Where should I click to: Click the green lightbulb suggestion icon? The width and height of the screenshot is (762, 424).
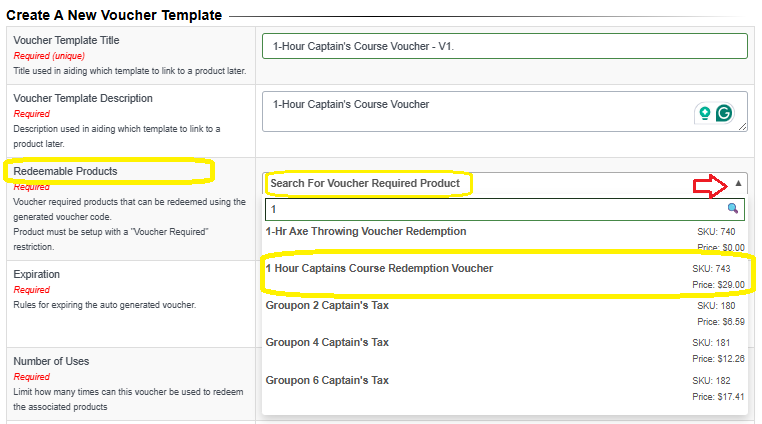point(705,113)
